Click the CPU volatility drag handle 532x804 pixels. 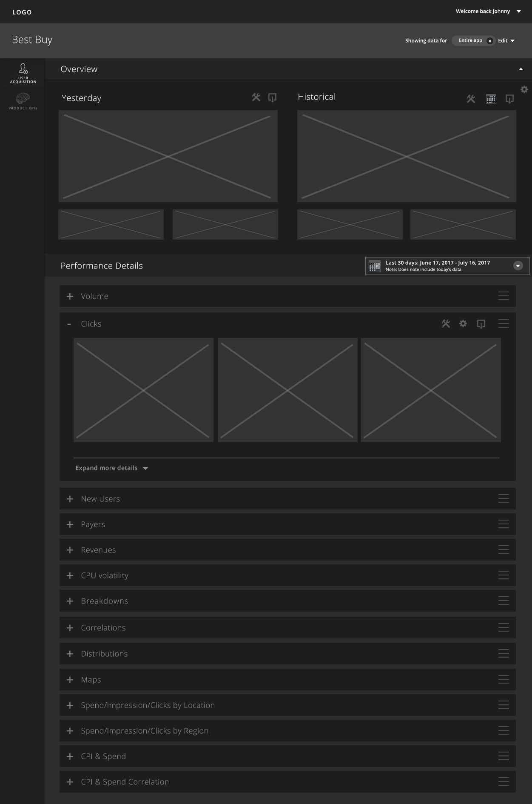point(504,575)
